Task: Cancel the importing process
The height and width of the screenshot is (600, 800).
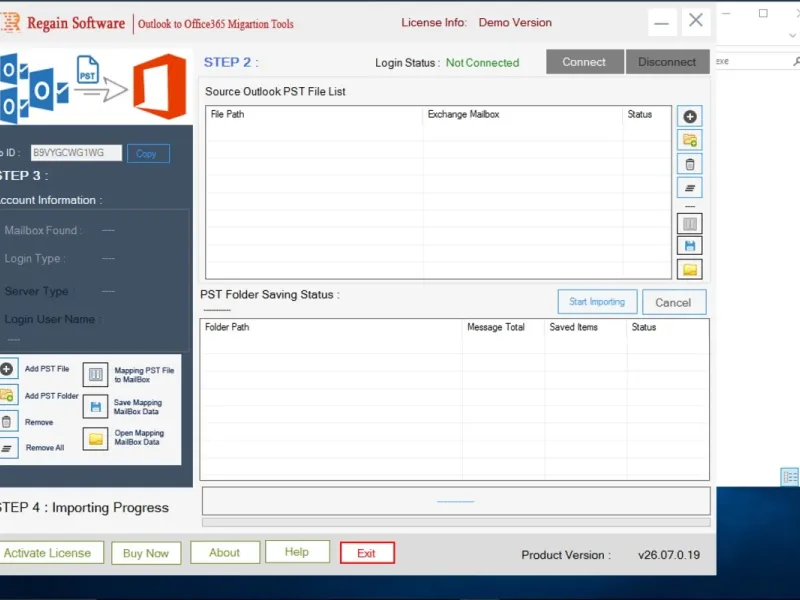Action: (x=674, y=303)
